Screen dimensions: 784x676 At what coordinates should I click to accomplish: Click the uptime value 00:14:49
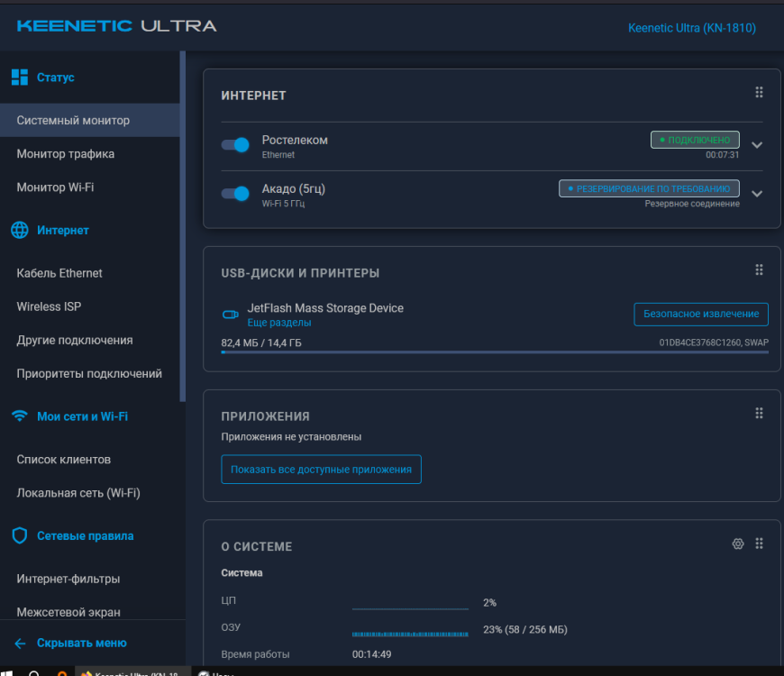pos(371,654)
